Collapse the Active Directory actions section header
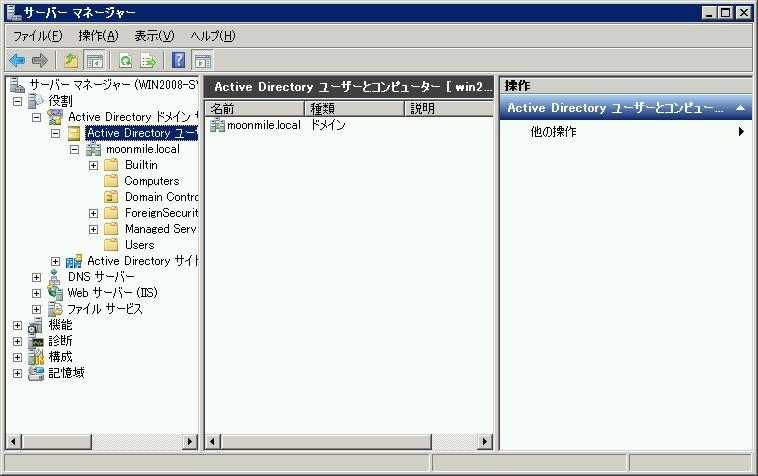Screen dimensions: 758x476 click(x=740, y=107)
